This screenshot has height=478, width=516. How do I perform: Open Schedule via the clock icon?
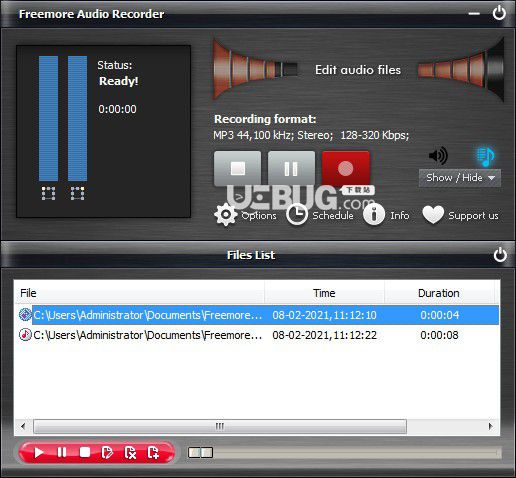click(297, 215)
